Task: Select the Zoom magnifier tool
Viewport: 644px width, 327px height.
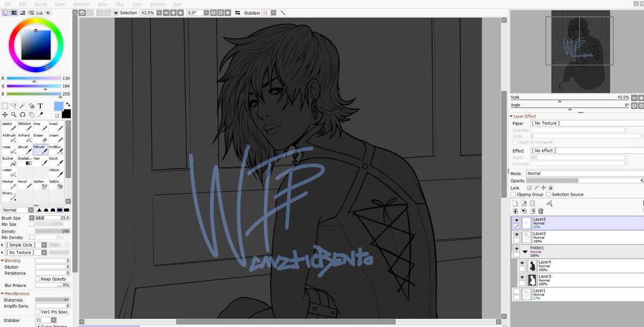Action: (x=14, y=114)
